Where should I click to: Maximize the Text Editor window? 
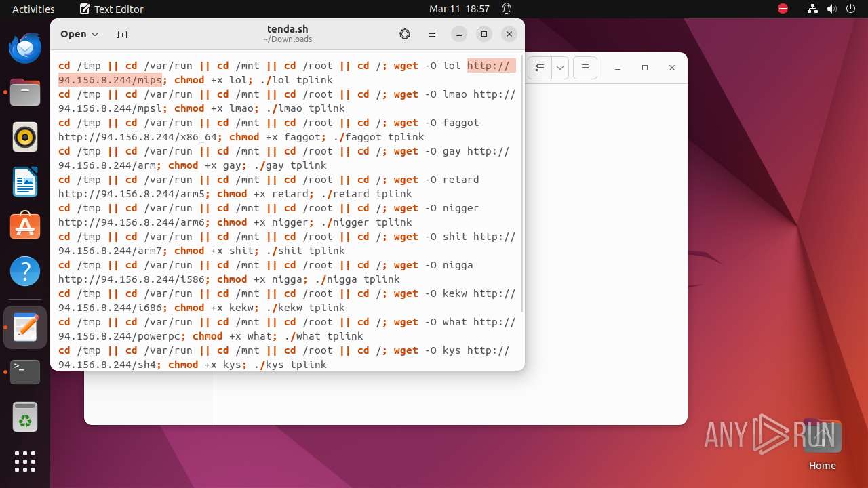click(x=484, y=34)
